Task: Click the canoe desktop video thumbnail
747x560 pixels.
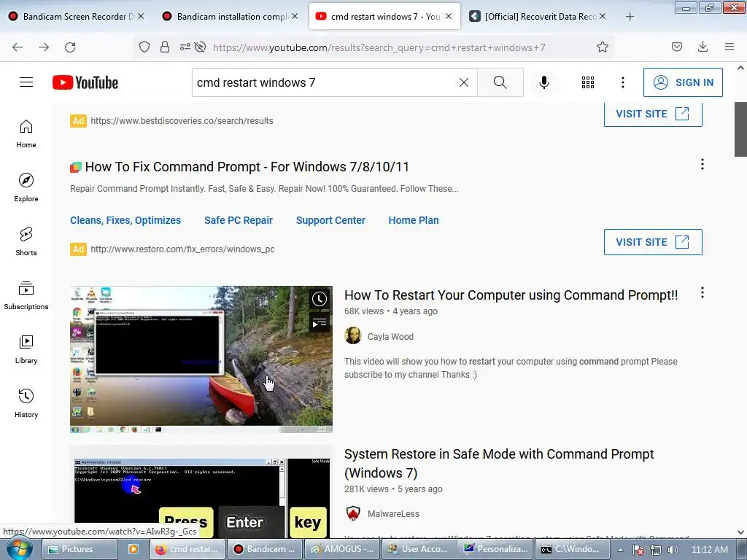Action: [201, 359]
